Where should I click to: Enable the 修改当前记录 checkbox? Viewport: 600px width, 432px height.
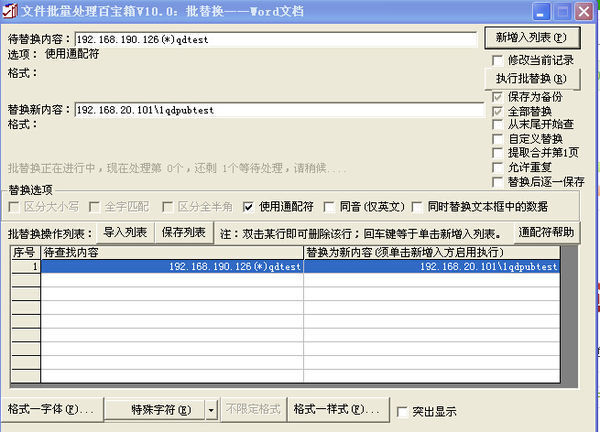pyautogui.click(x=498, y=60)
